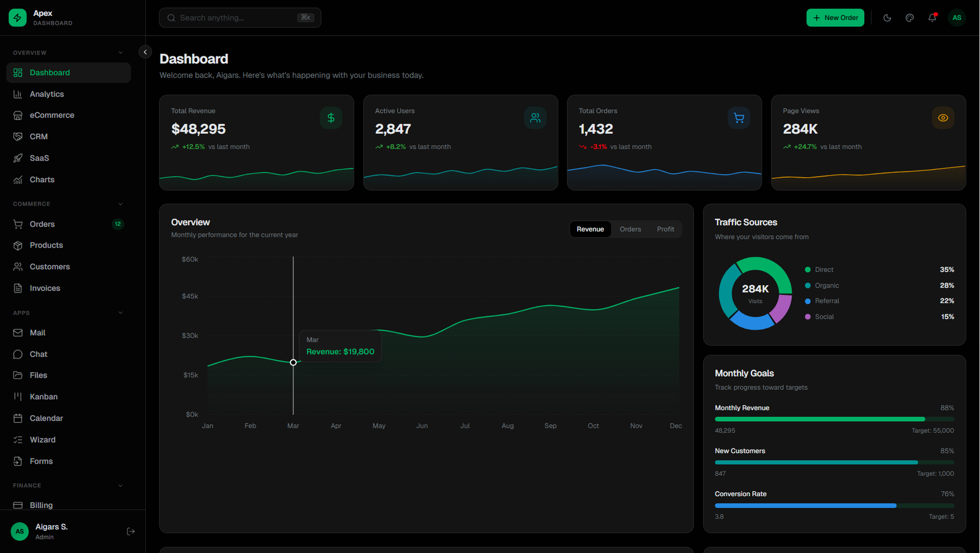The width and height of the screenshot is (980, 553).
Task: Click the Organic legend entry
Action: pyautogui.click(x=879, y=286)
